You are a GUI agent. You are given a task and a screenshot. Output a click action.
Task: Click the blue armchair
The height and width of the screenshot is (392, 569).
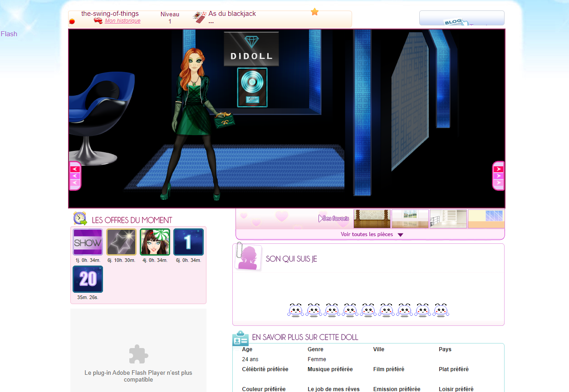coord(101,118)
